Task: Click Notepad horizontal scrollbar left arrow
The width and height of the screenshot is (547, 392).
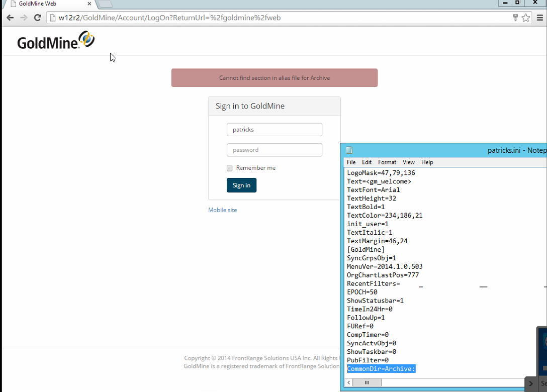Action: coord(349,382)
